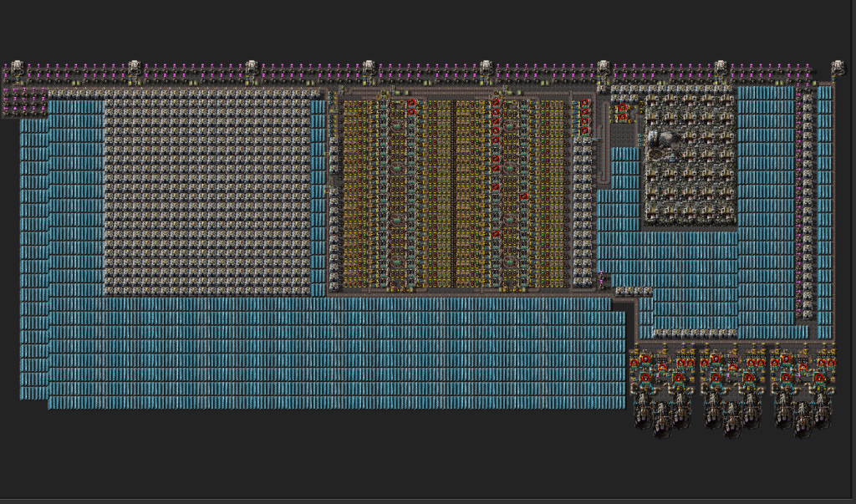856x504 pixels.
Task: Click the eighth thruster from the left
Action: point(802,420)
